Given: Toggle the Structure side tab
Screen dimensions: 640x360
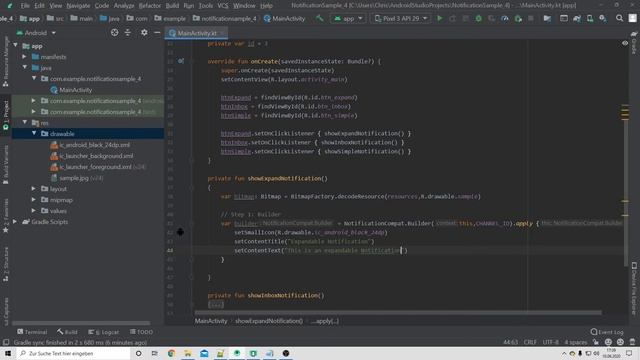Looking at the screenshot, I should point(6,264).
